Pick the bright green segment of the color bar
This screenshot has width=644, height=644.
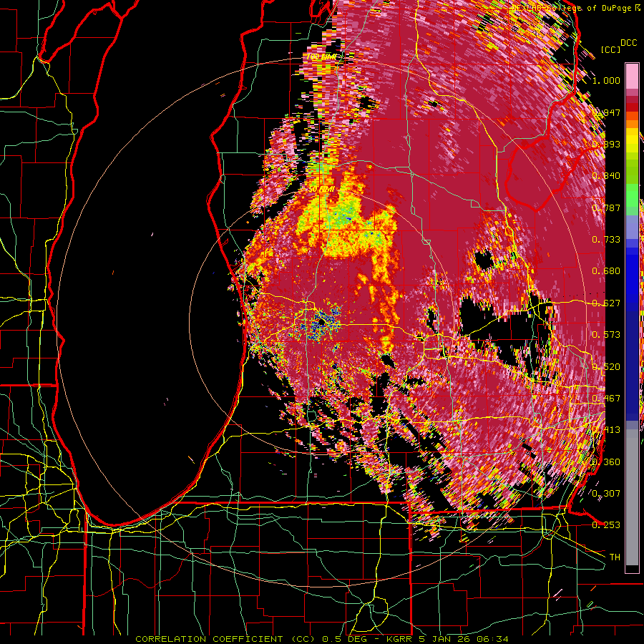pos(632,195)
